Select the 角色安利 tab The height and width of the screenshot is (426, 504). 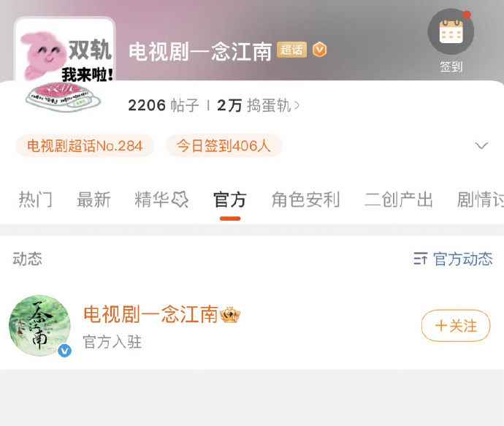tap(305, 199)
